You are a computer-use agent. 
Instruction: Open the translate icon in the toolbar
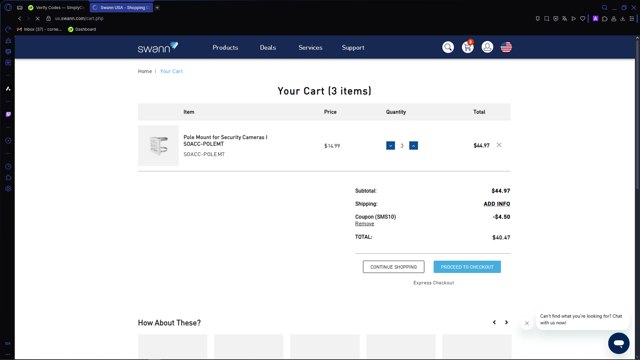(564, 18)
